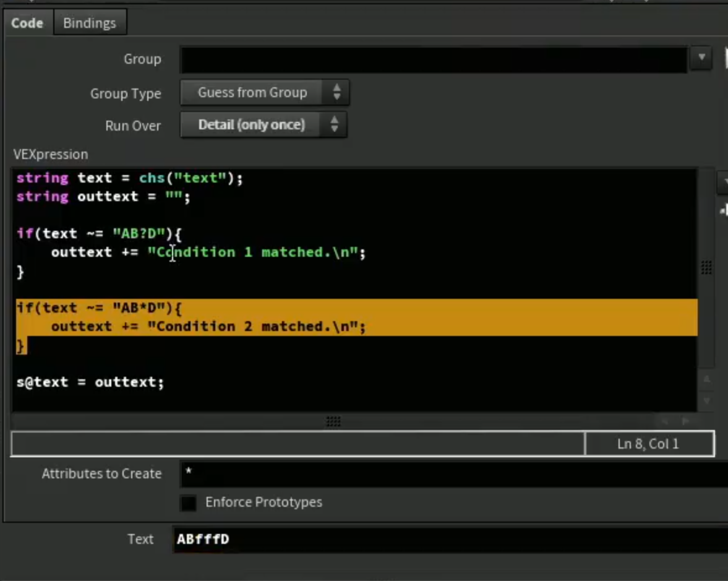This screenshot has height=581, width=728.
Task: Click the vertical scrollbar grip dots
Action: (x=706, y=267)
